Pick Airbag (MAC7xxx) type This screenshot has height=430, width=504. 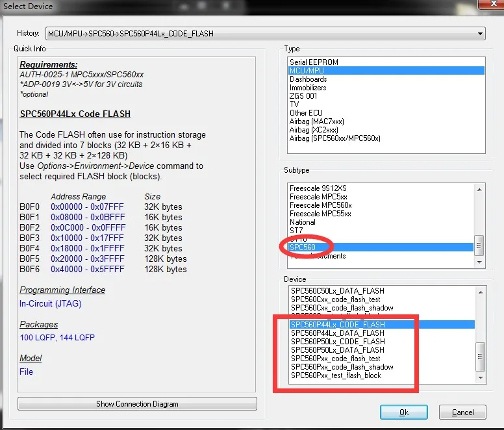tap(316, 121)
